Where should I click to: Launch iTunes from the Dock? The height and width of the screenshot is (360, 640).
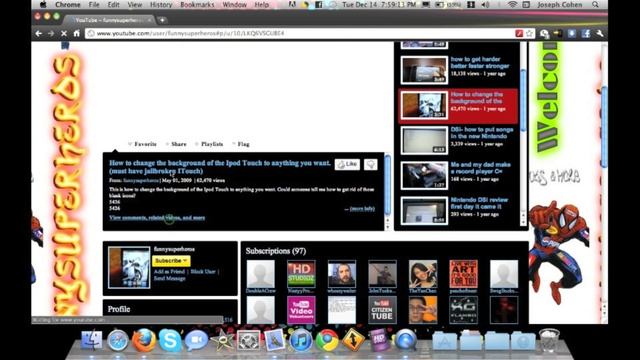point(300,340)
